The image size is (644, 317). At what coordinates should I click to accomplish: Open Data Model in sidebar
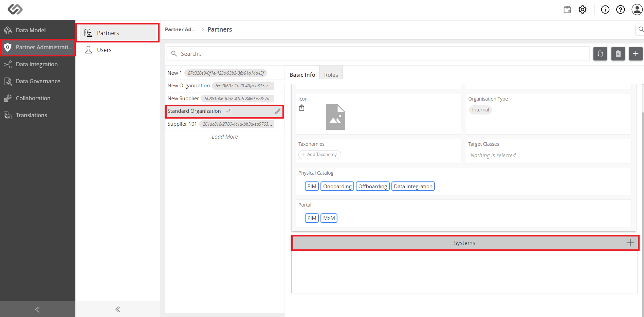pos(38,30)
